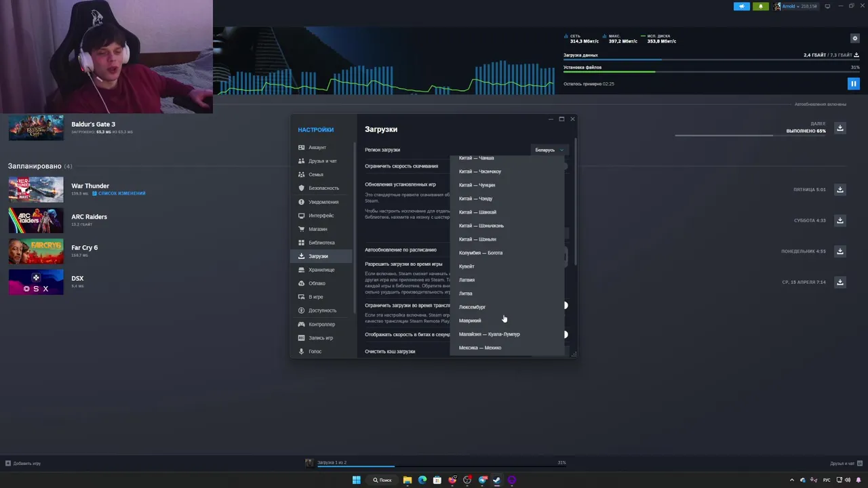Open the Notifications (Уведомления) settings
868x488 pixels.
(x=321, y=202)
